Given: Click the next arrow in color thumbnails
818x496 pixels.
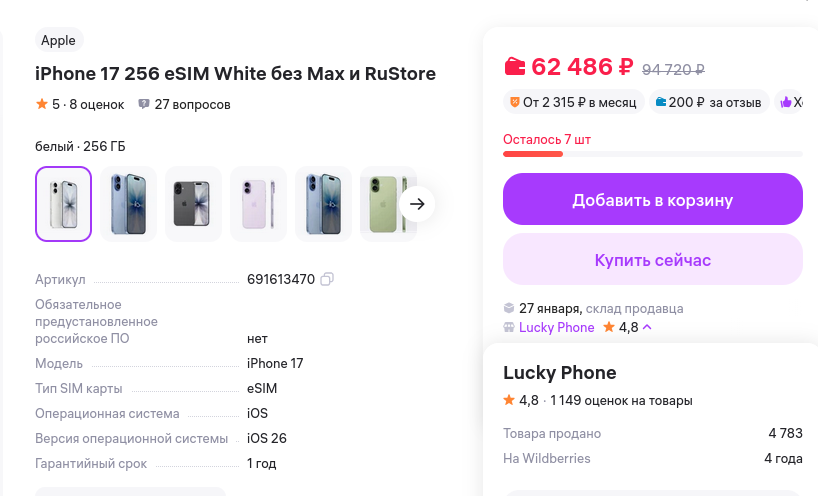Looking at the screenshot, I should [x=418, y=204].
